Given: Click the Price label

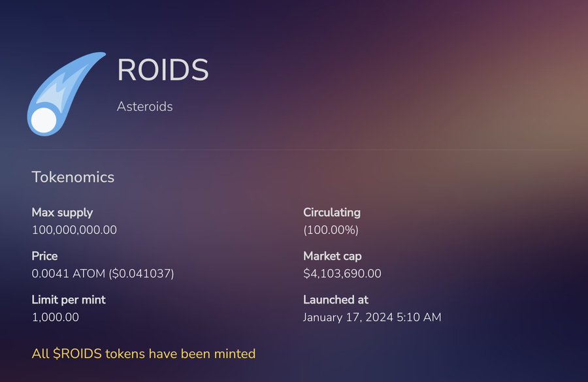Looking at the screenshot, I should 44,256.
